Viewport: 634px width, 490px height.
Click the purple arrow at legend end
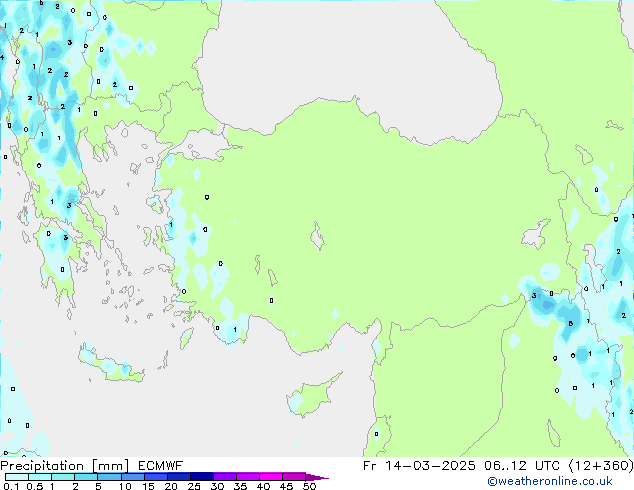(x=317, y=477)
